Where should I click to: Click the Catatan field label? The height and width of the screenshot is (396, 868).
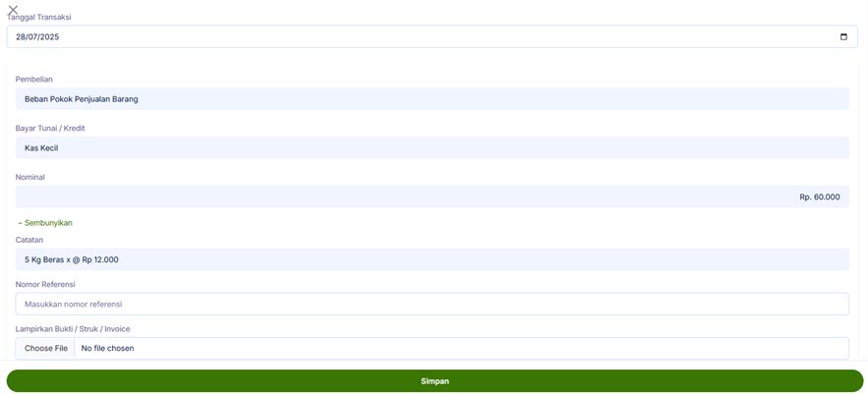pos(29,240)
